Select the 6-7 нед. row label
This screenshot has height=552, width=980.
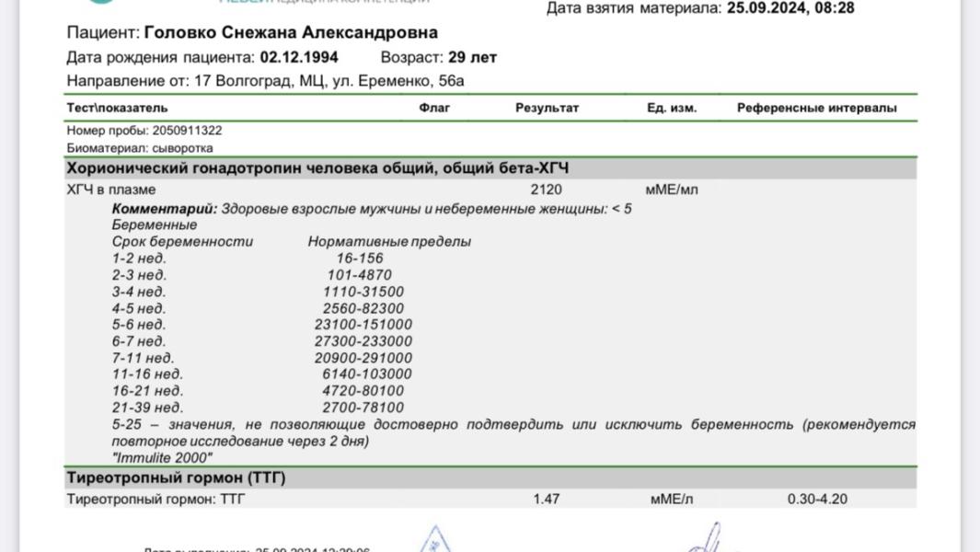click(139, 341)
